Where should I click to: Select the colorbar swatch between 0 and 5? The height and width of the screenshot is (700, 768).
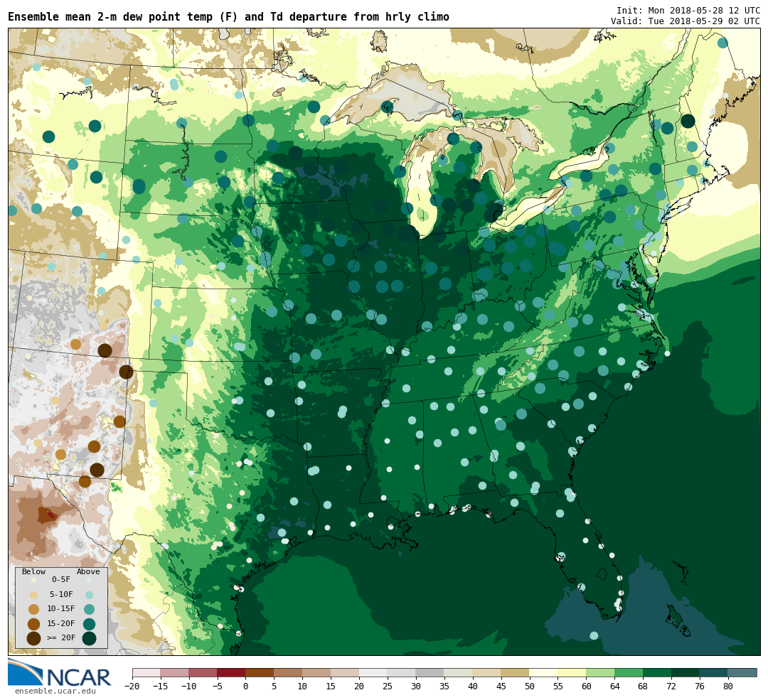(260, 672)
